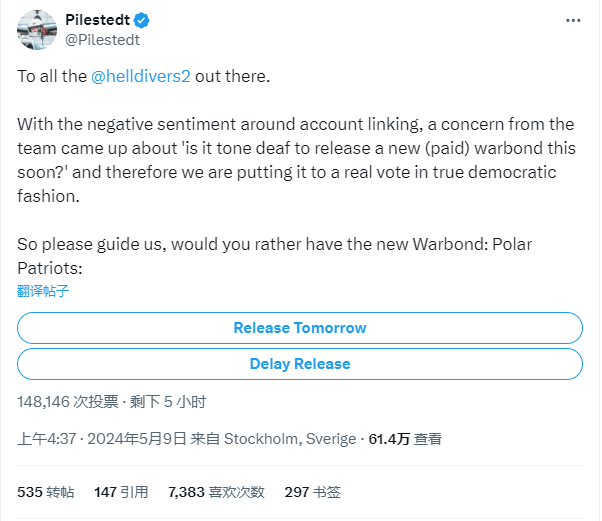
Task: Click the 上午4:37 2024年5月9日 timestamp
Action: (x=101, y=439)
